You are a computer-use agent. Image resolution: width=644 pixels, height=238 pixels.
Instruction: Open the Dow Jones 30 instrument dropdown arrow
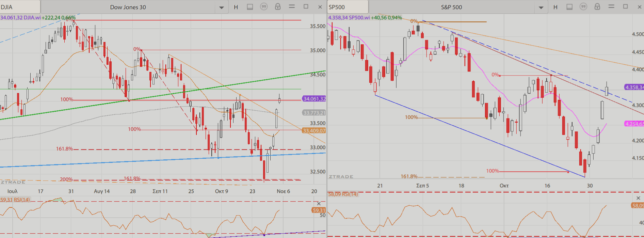coord(221,7)
